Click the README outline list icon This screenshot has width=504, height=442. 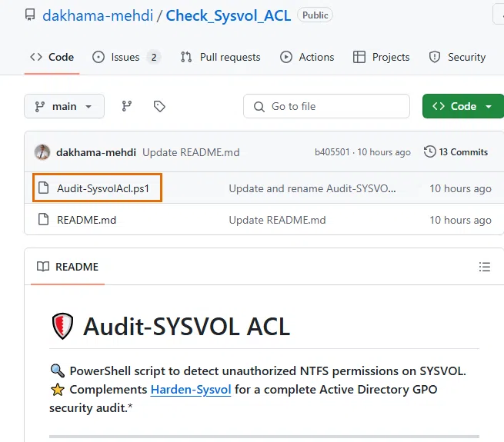click(x=484, y=267)
